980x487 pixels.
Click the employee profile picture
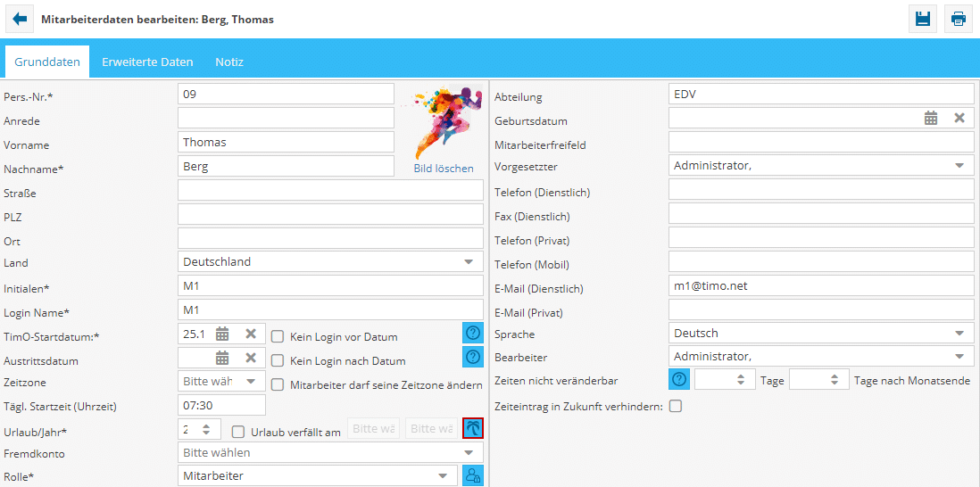(x=444, y=121)
